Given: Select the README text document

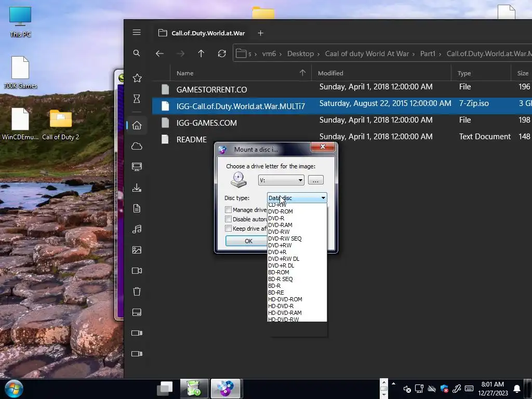Looking at the screenshot, I should 342,139.
